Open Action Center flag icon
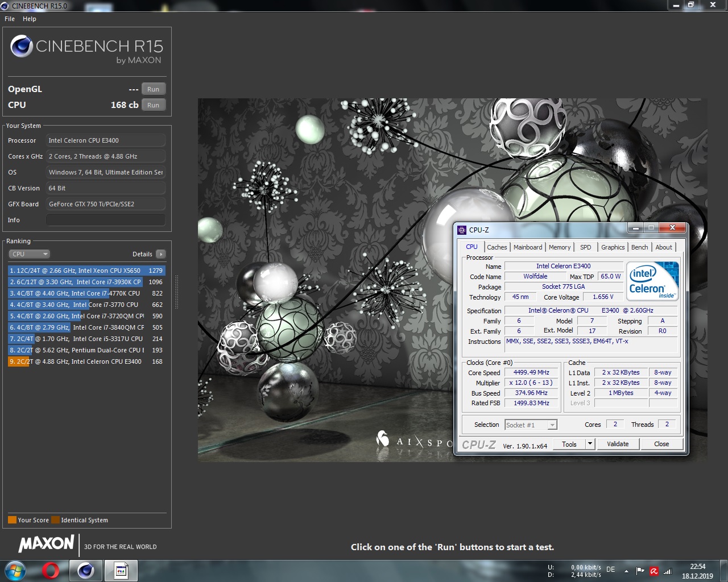 tap(640, 571)
